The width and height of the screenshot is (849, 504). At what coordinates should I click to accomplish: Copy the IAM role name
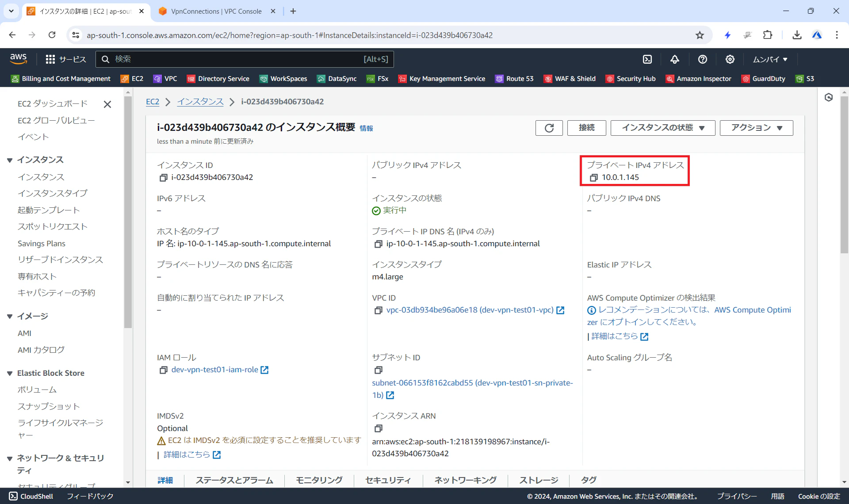point(163,370)
